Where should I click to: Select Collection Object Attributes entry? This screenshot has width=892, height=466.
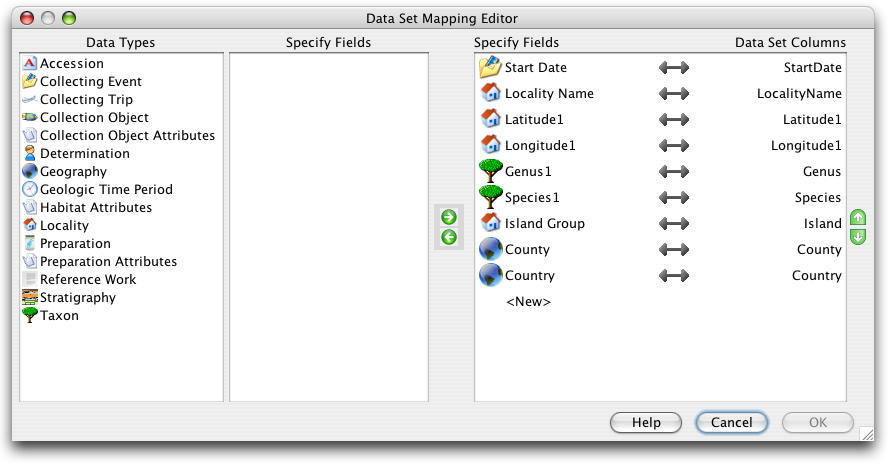click(x=127, y=135)
